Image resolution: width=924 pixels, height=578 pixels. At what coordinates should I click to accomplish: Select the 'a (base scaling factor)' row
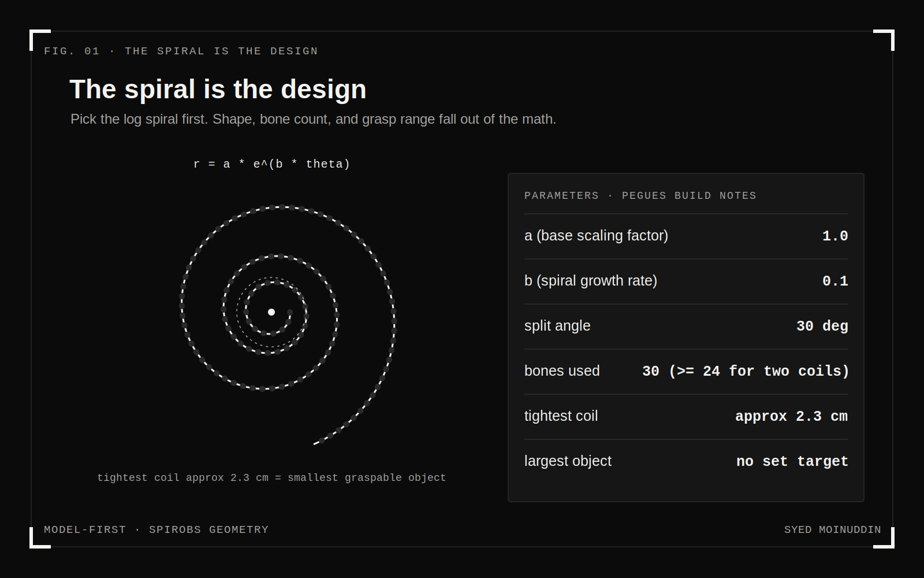[x=686, y=236]
